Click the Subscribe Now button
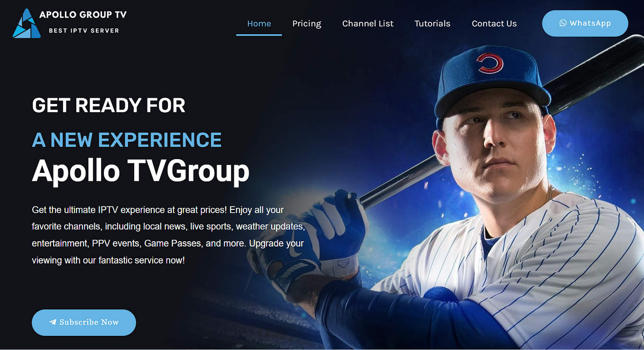Screen dimensions: 644x350 pos(84,322)
